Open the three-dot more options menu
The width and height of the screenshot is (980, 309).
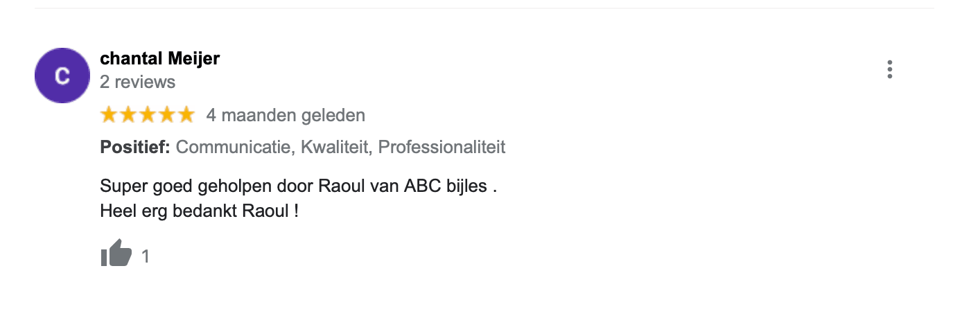pos(889,69)
